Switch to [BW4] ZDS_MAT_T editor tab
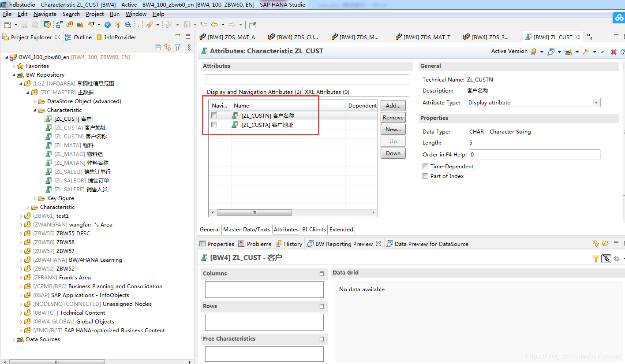Image resolution: width=625 pixels, height=364 pixels. click(422, 37)
